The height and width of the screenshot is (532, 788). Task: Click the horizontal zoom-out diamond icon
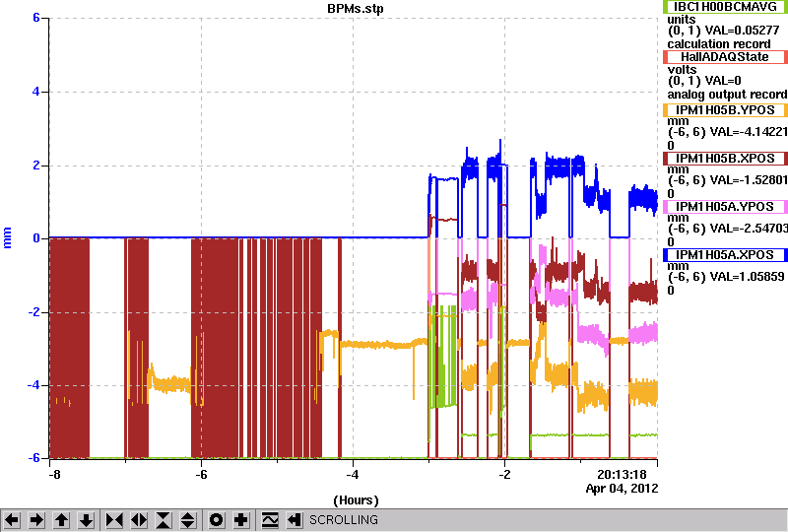pyautogui.click(x=139, y=520)
